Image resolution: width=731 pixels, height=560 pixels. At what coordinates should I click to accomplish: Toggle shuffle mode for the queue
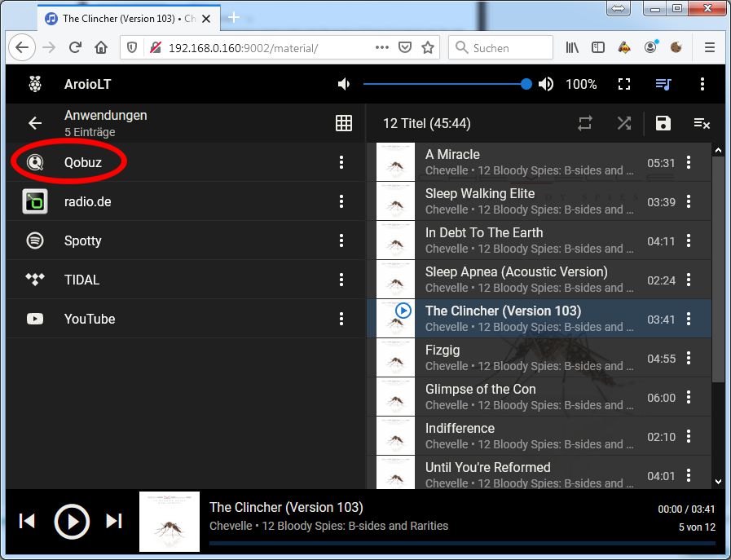coord(623,123)
